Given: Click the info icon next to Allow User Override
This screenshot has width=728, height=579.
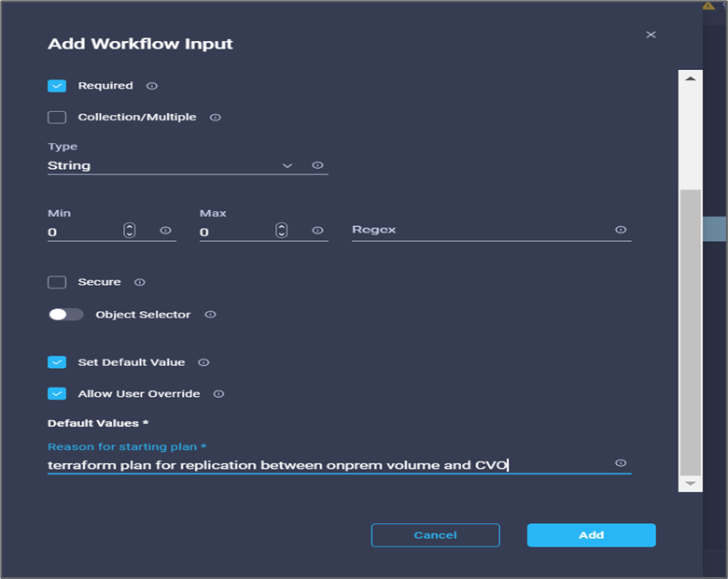Looking at the screenshot, I should pos(218,394).
